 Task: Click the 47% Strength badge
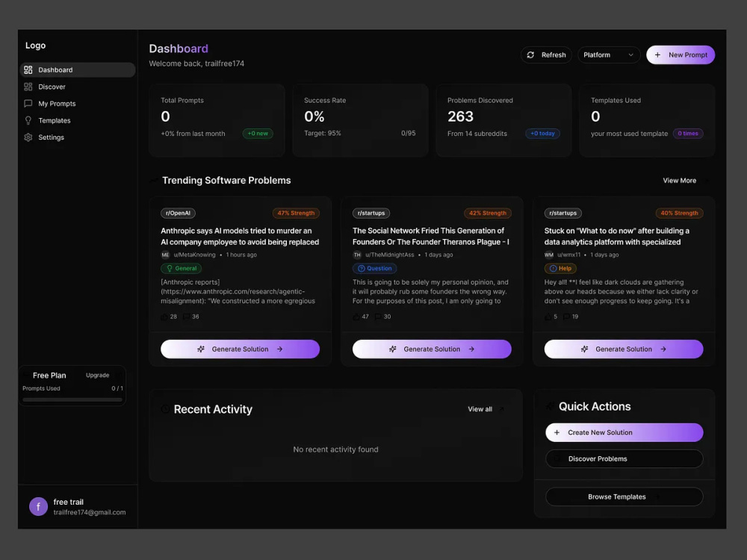point(296,213)
